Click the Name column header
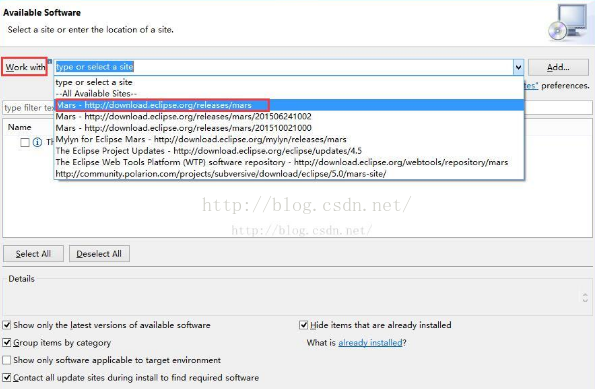595x389 pixels. point(19,127)
